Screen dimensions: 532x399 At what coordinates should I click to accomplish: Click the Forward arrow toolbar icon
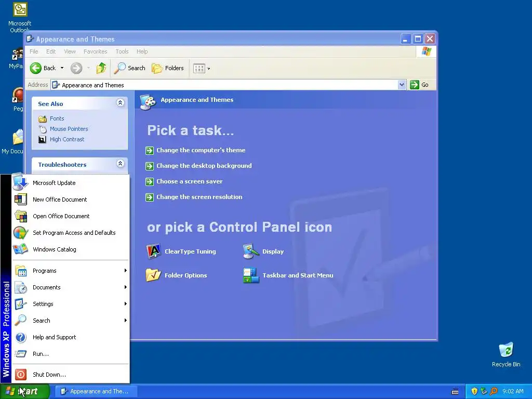tap(76, 68)
